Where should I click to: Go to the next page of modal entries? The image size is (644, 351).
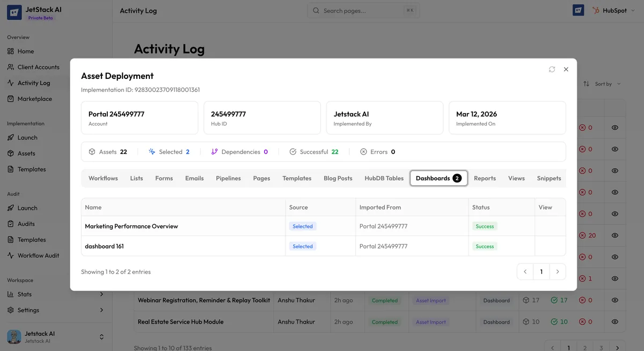[x=557, y=271]
